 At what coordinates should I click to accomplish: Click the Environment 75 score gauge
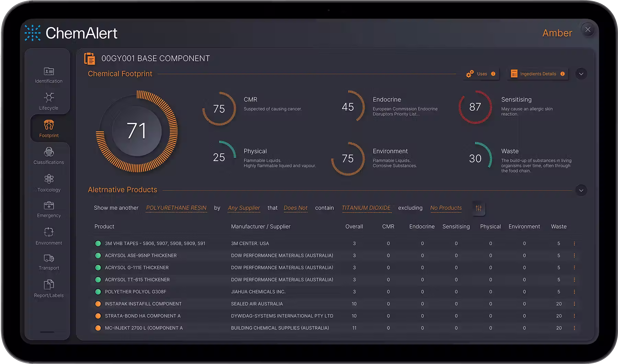348,158
